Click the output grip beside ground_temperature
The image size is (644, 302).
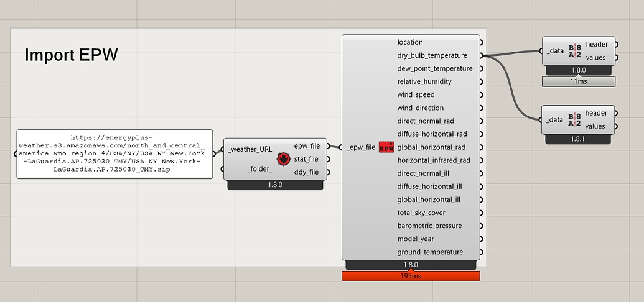click(x=481, y=252)
